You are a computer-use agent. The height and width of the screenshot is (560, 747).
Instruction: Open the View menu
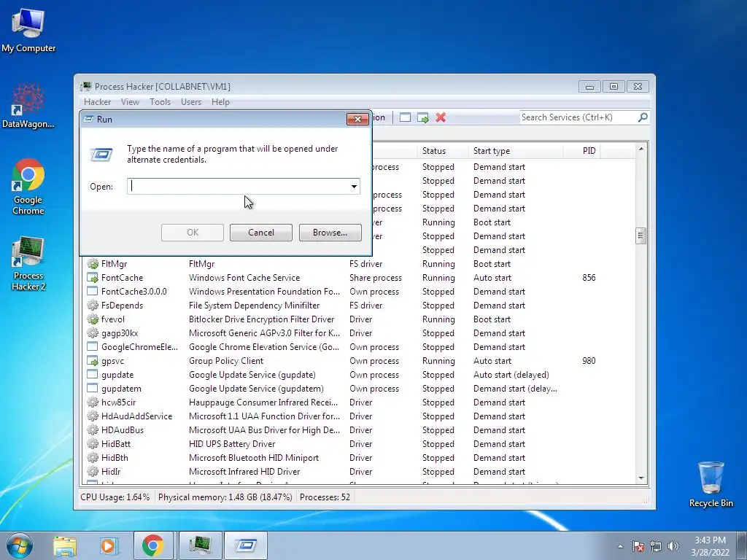(130, 102)
